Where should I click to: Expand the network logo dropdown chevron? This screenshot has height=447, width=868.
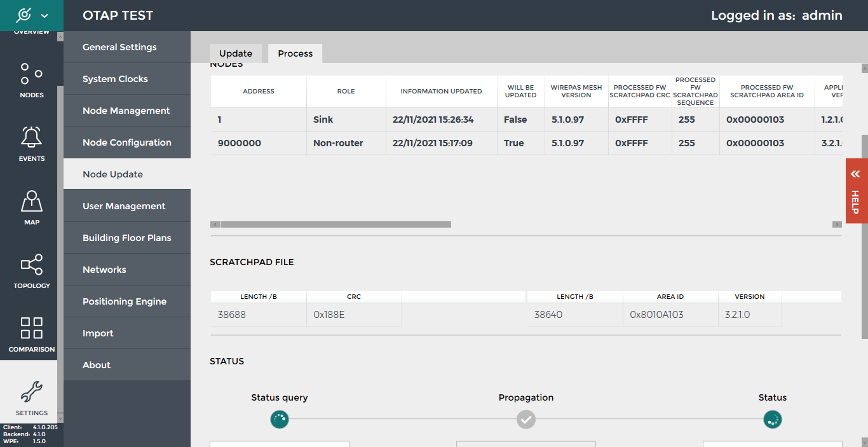44,15
